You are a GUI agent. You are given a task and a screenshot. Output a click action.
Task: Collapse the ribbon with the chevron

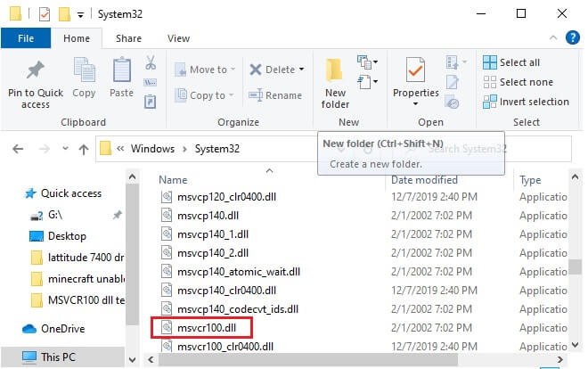click(552, 37)
